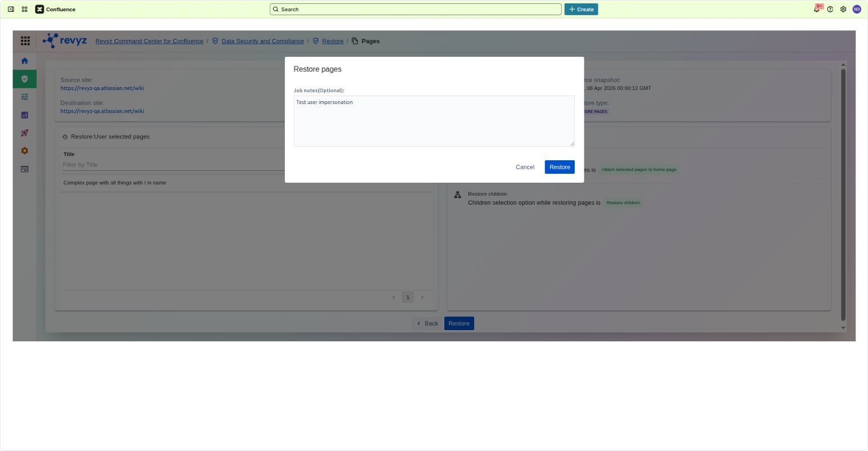Open the shield Data Security sidebar icon
868x451 pixels.
[25, 79]
